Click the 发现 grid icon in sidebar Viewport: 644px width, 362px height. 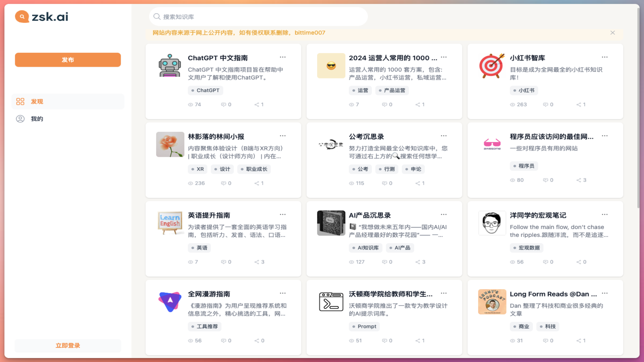(20, 102)
